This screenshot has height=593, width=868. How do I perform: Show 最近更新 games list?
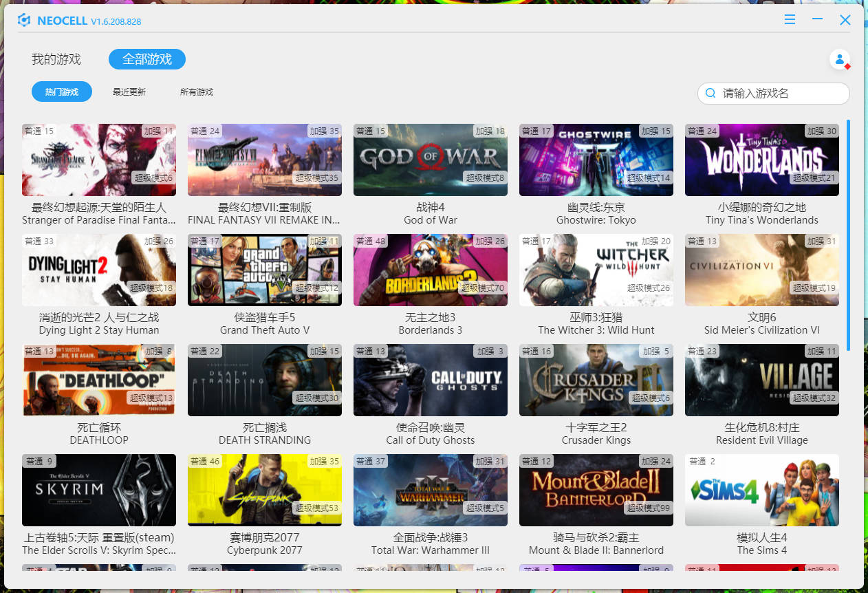(129, 92)
